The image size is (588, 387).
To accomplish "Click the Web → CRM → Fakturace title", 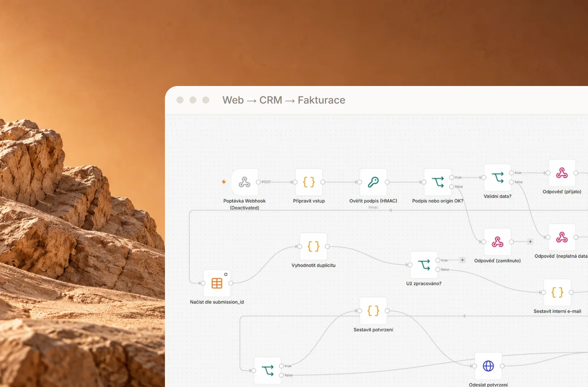I will click(284, 100).
